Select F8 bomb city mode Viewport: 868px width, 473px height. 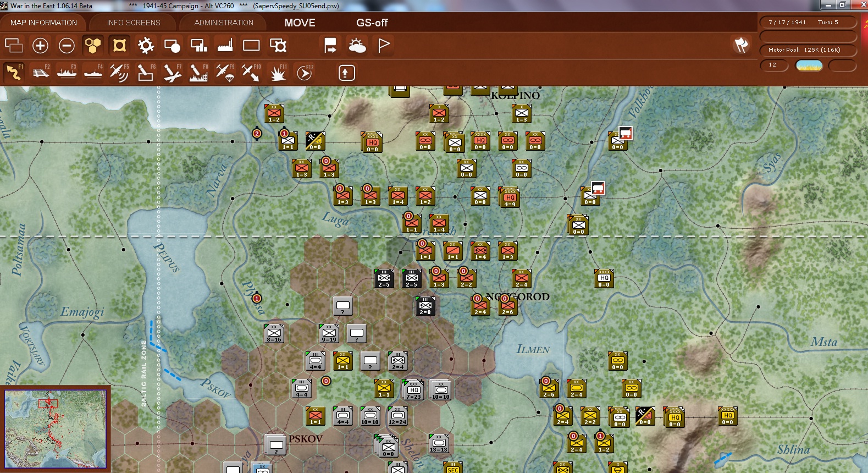[198, 73]
